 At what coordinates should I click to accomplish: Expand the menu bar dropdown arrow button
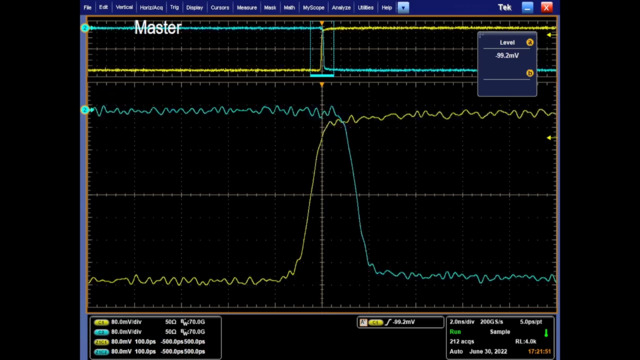[403, 7]
